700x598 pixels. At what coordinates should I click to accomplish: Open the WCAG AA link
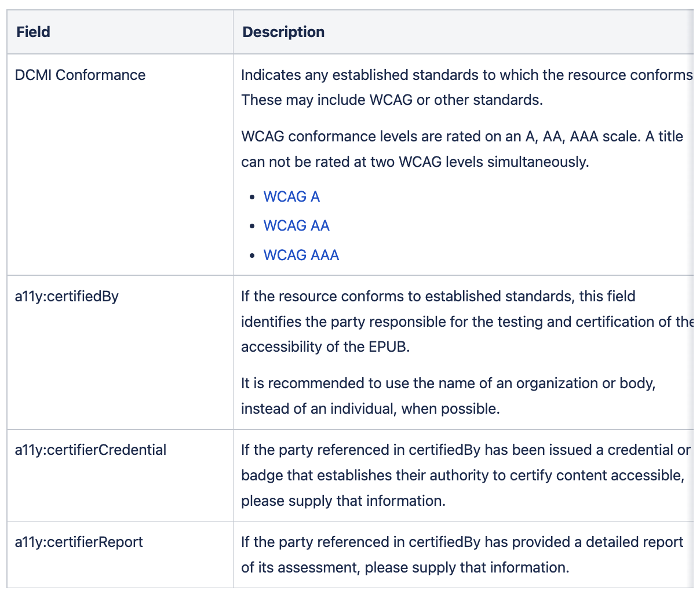point(297,226)
